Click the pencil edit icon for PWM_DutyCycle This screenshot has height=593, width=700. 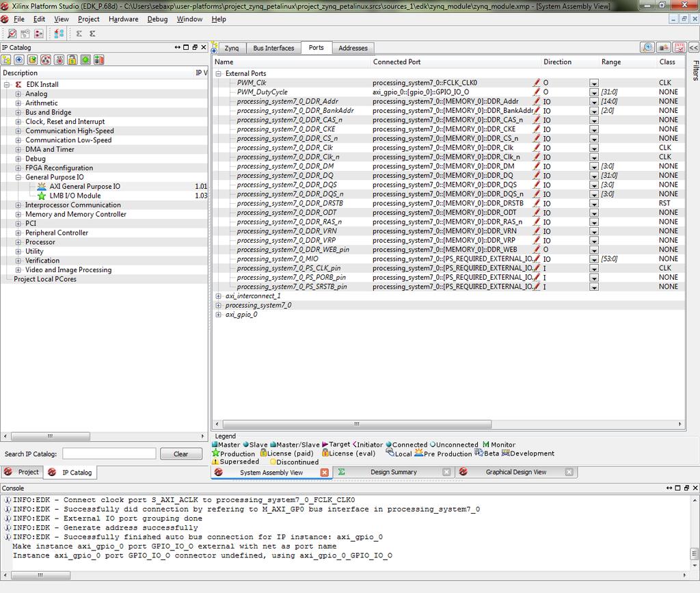pyautogui.click(x=537, y=92)
